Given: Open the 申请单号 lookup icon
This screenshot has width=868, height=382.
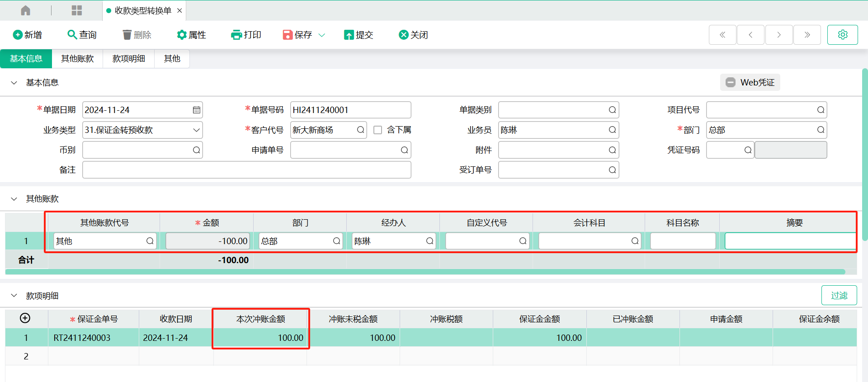Looking at the screenshot, I should (x=405, y=150).
